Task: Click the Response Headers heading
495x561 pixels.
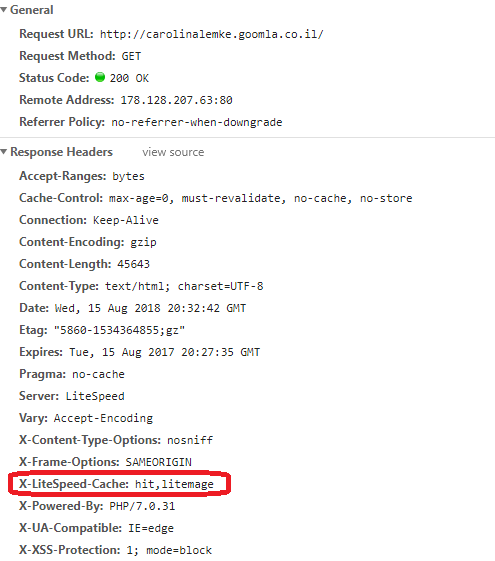Action: [x=61, y=152]
